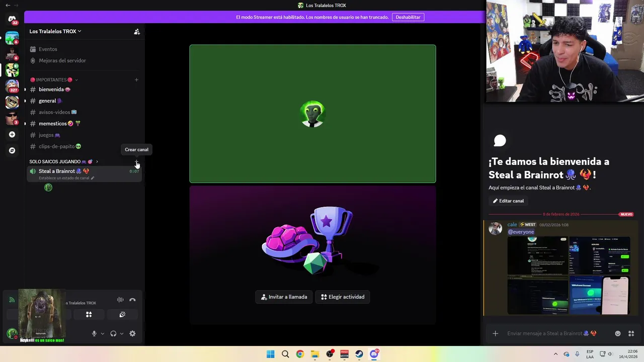Screen dimensions: 644x362
Task: Disconnect from voice with hang-up icon
Action: click(x=132, y=300)
